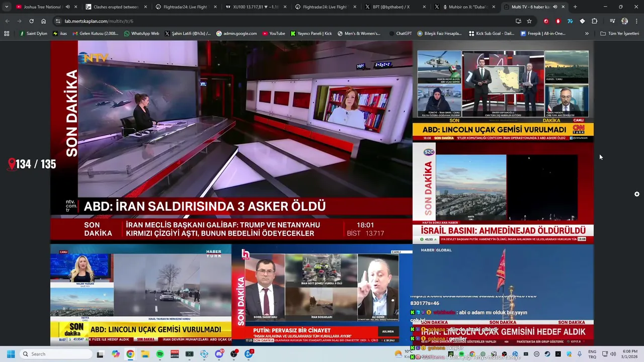Viewport: 644px width, 362px height.
Task: Open the YouTube bookmark
Action: coord(274,34)
